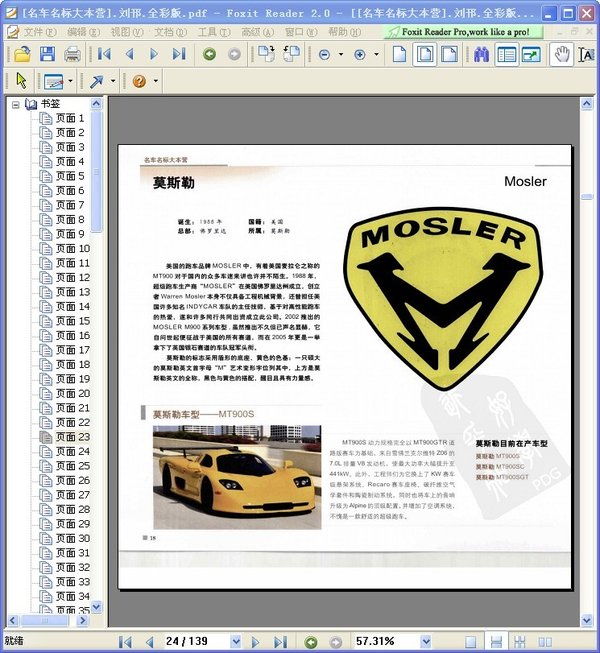Viewport: 600px width, 653px height.
Task: Go to last page in status bar
Action: 281,642
